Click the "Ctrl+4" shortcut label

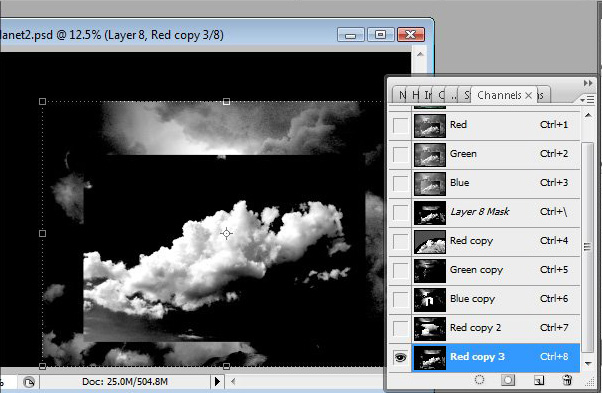click(x=554, y=241)
